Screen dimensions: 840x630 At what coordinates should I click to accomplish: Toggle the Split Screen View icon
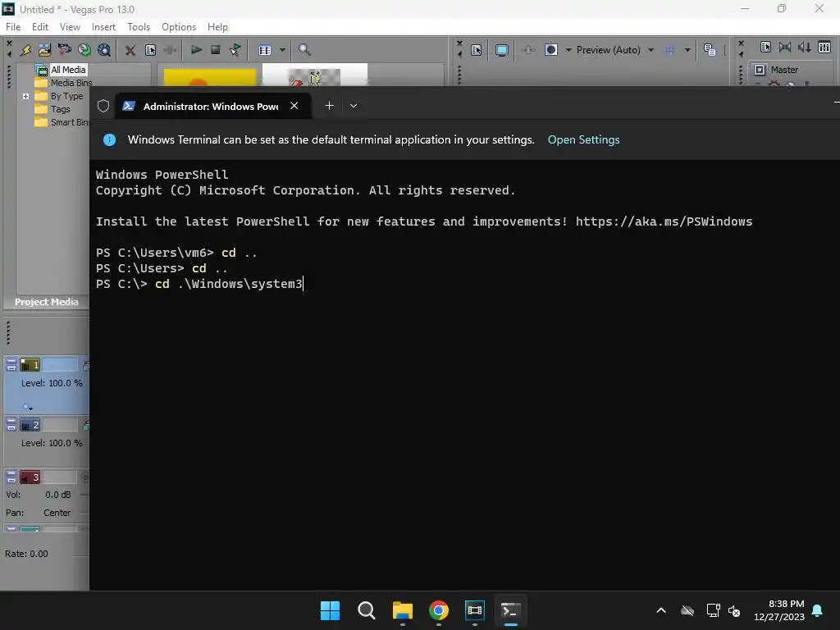pos(550,50)
